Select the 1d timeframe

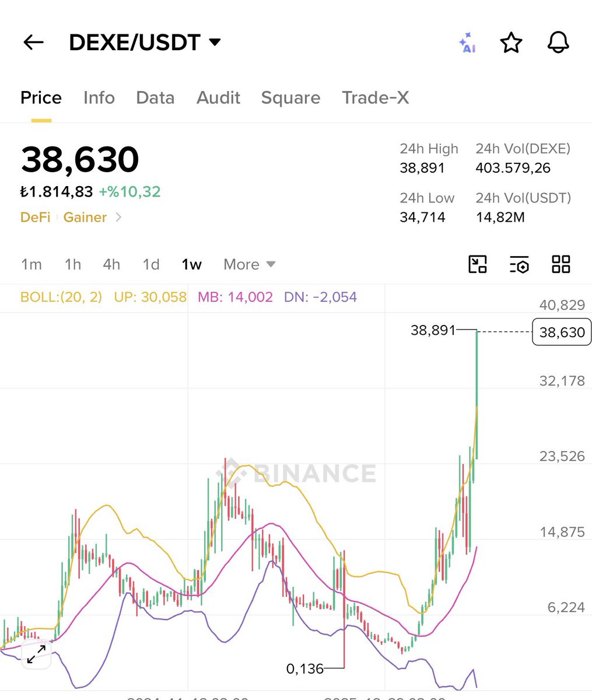point(151,264)
